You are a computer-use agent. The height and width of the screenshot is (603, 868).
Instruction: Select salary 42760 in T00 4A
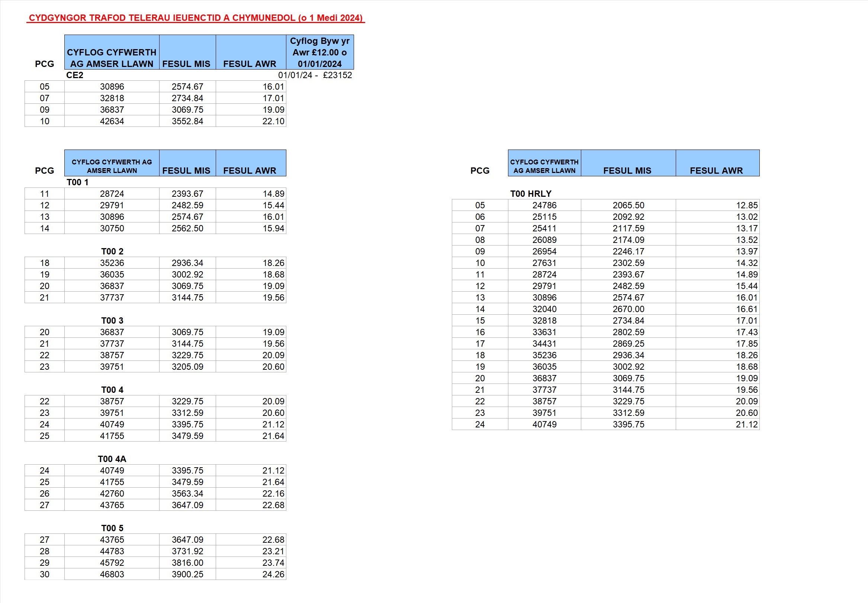[x=112, y=494]
